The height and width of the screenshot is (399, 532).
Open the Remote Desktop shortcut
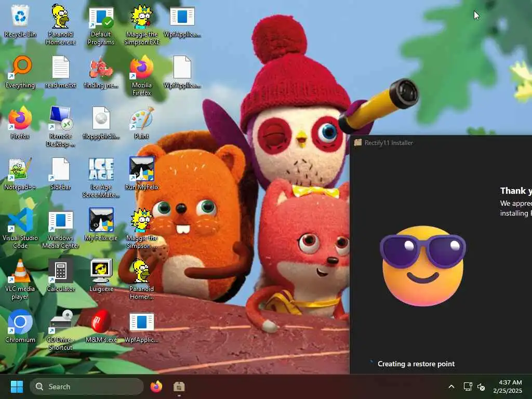[60, 127]
